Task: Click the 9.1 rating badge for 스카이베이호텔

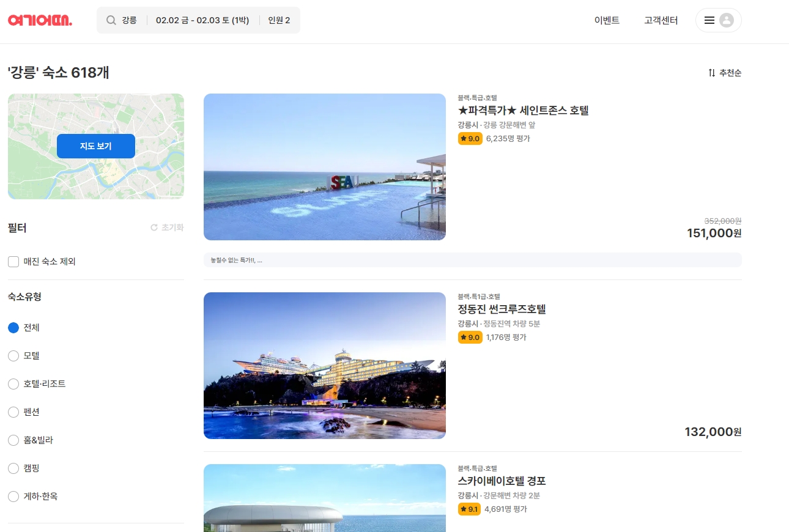Action: (469, 509)
